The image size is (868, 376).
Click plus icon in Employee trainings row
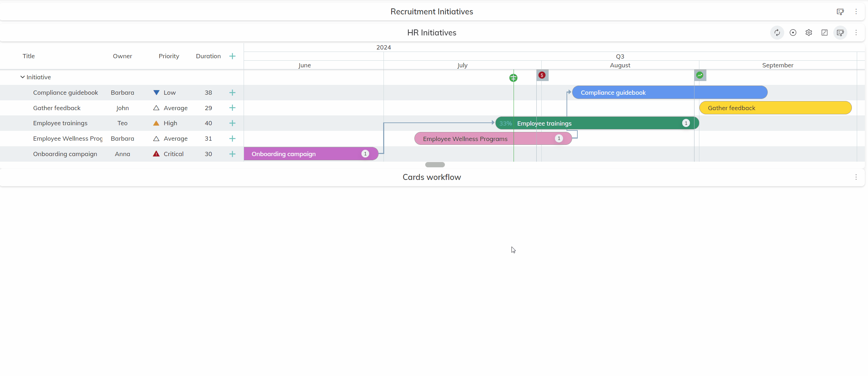tap(232, 123)
